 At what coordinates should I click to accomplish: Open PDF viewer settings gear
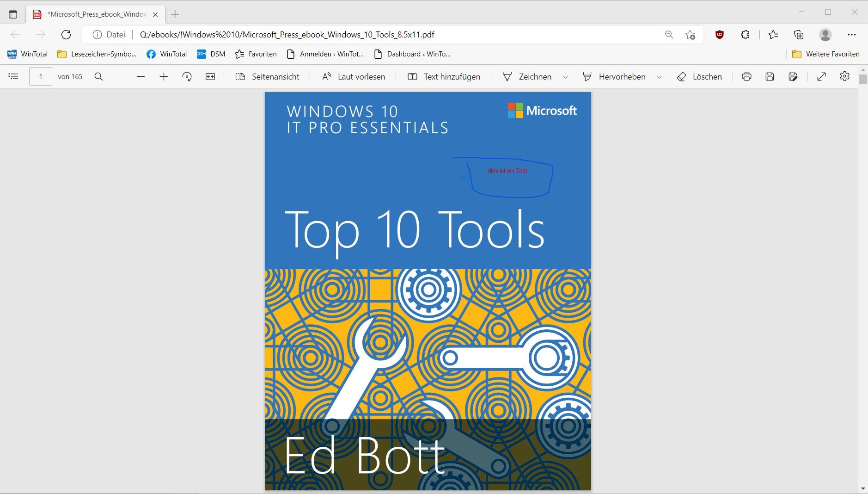(x=844, y=76)
